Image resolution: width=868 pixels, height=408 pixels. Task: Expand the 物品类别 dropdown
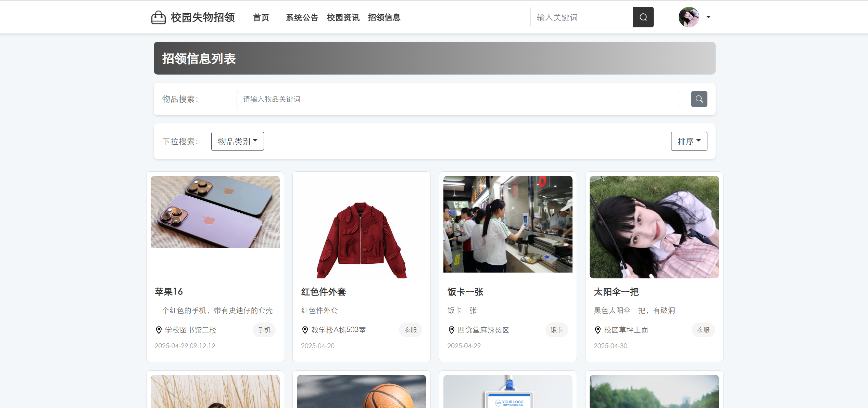[x=237, y=141]
